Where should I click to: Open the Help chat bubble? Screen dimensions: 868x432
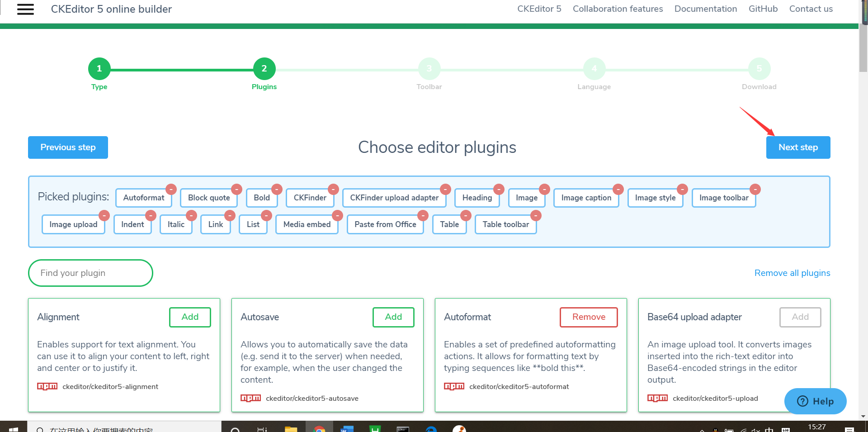815,401
